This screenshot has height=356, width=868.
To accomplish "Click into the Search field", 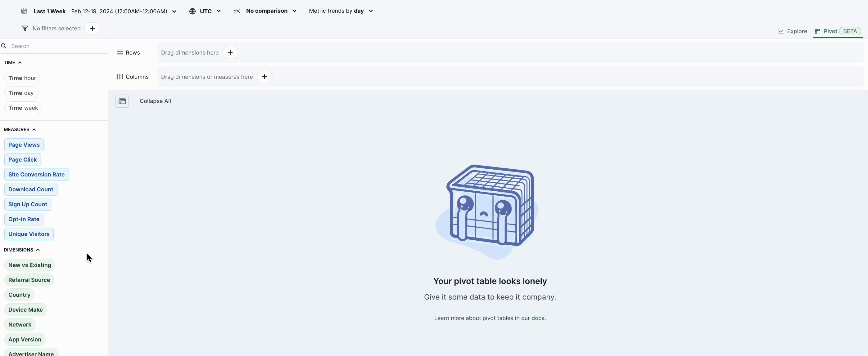I will pyautogui.click(x=57, y=46).
